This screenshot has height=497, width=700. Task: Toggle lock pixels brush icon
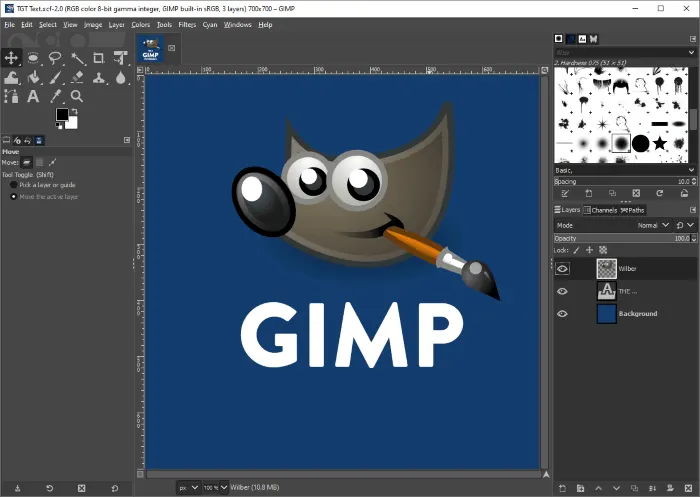(x=576, y=250)
